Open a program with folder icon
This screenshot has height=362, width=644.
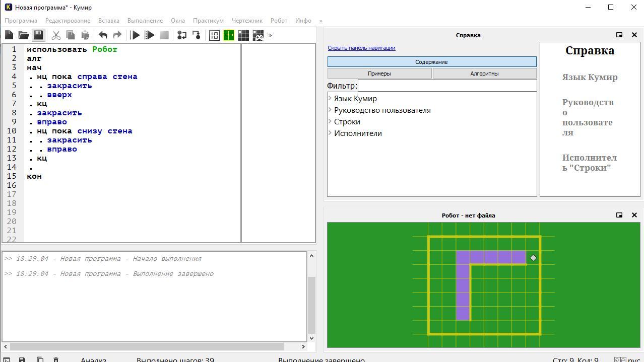(24, 35)
